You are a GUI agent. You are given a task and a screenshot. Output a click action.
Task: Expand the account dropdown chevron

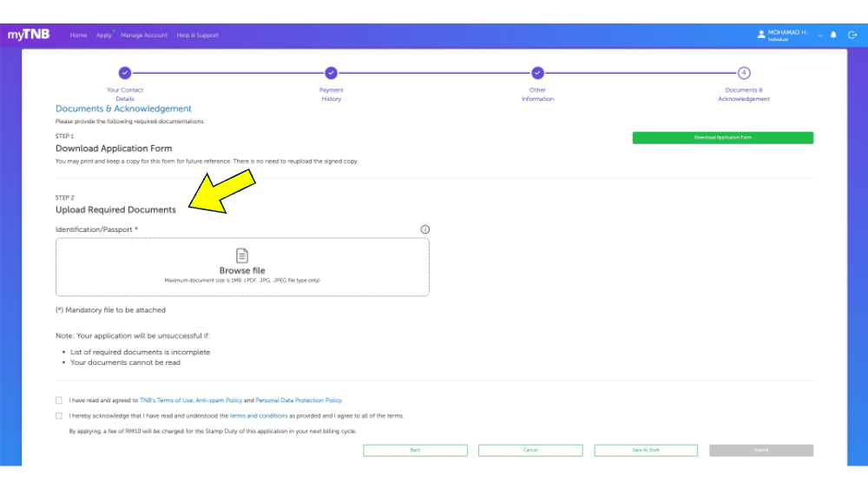click(820, 35)
